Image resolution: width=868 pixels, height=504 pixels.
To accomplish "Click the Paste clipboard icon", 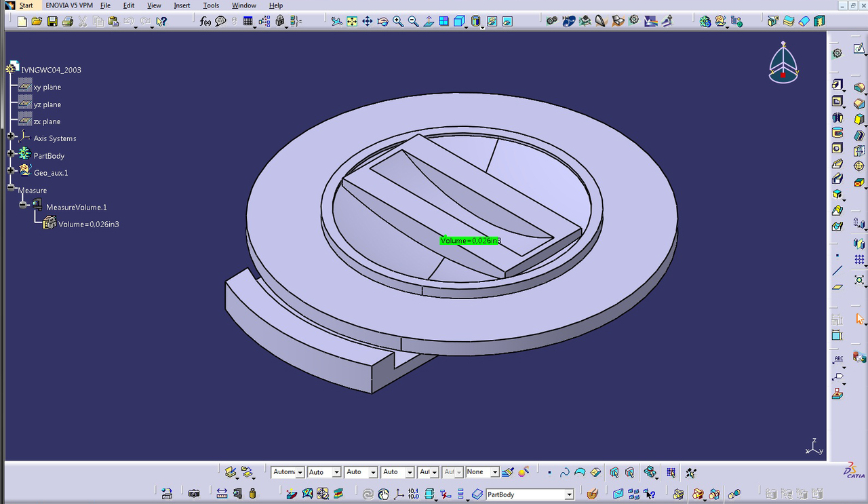I will [x=113, y=22].
